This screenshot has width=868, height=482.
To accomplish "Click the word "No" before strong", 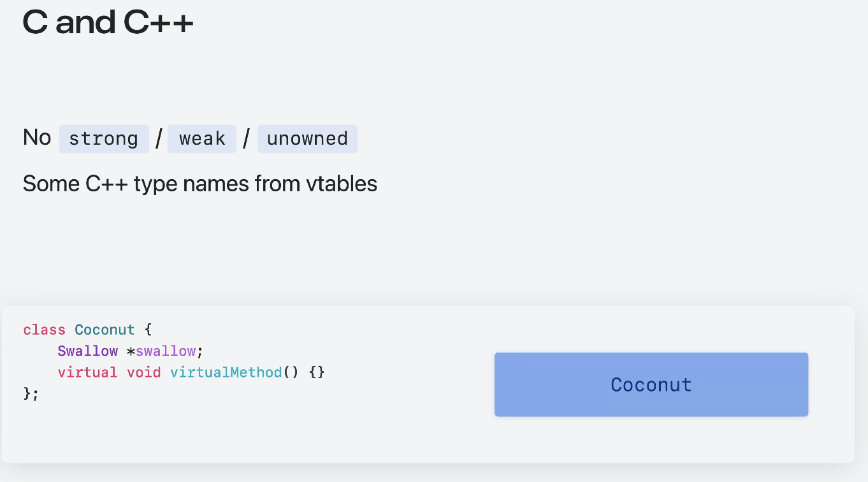I will (x=36, y=138).
